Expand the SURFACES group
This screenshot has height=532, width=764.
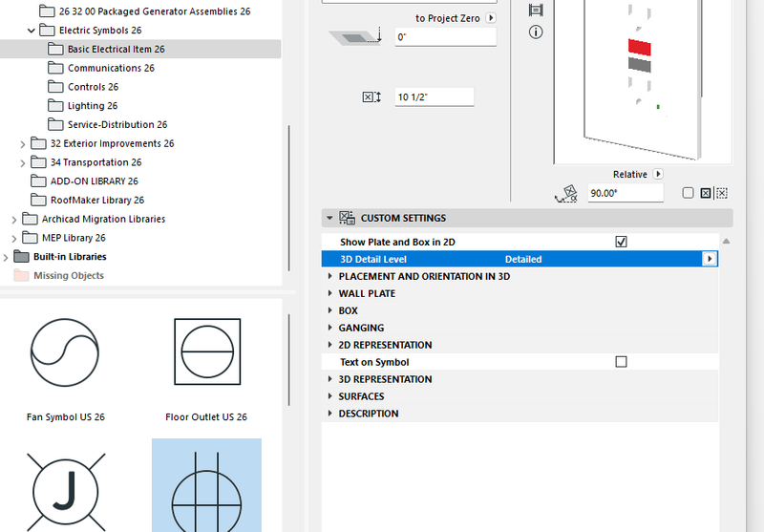[x=329, y=396]
